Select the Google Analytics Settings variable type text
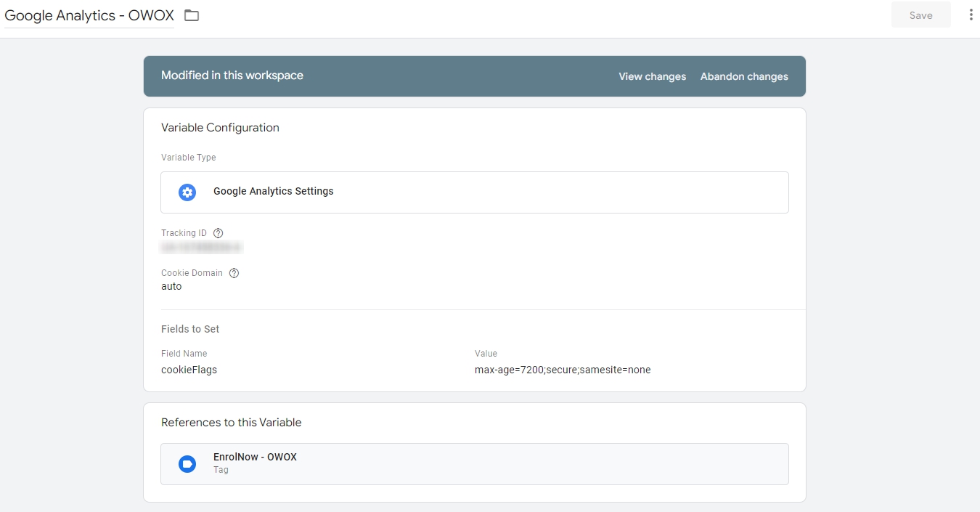980x512 pixels. (273, 191)
